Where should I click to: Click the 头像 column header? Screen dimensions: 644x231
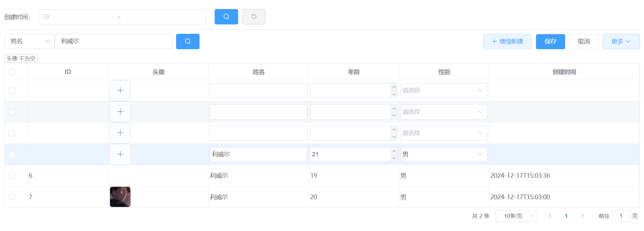(158, 72)
